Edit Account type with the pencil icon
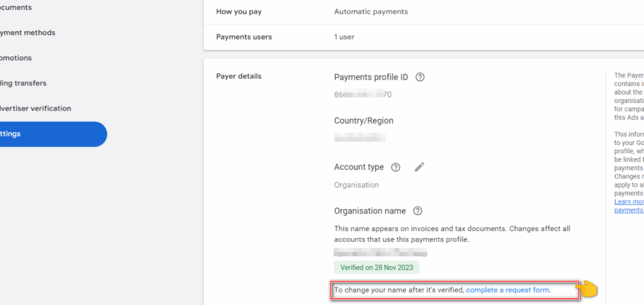Viewport: 644px width, 305px height. (420, 167)
